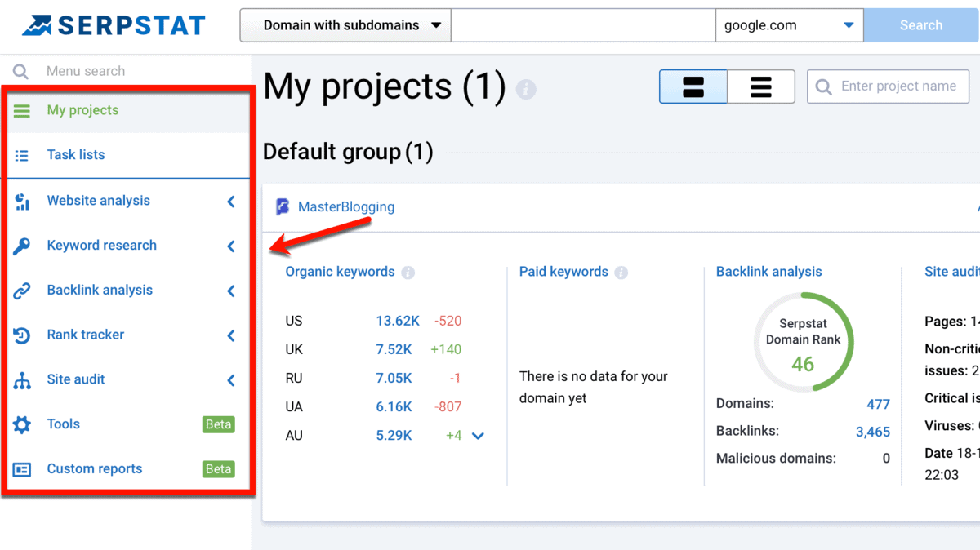Open the Task lists menu item

[x=76, y=155]
